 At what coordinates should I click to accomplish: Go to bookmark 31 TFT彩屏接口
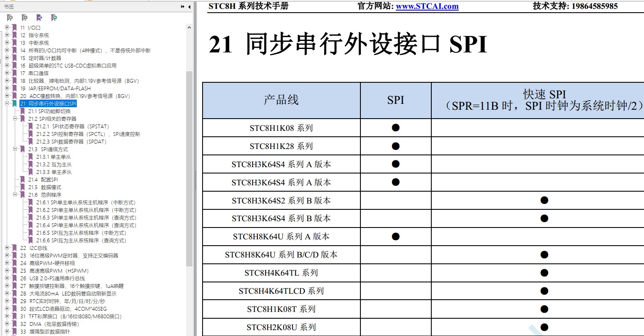(71, 317)
